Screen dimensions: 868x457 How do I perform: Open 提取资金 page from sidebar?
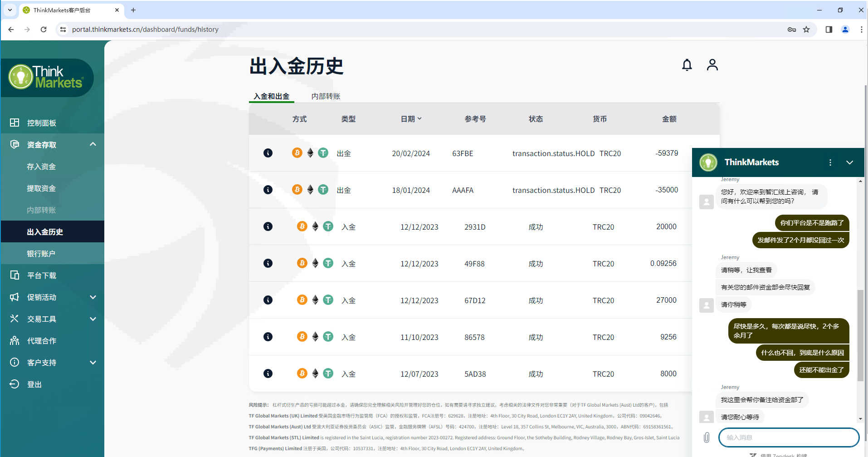coord(41,188)
